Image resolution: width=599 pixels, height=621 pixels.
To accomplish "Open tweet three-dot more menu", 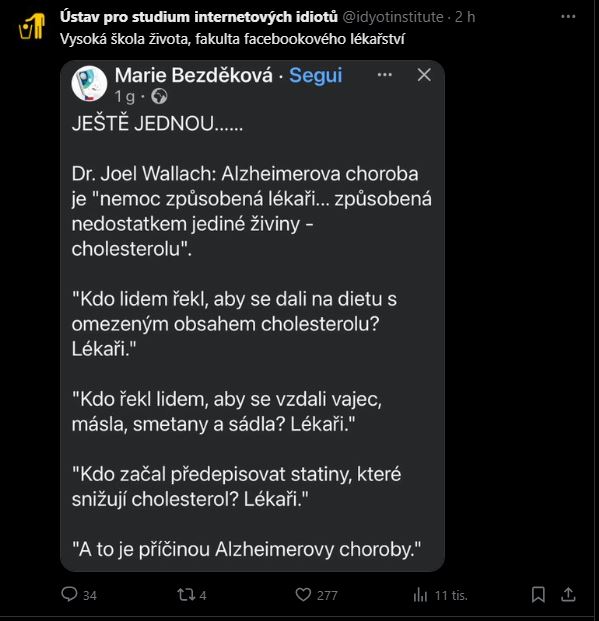I will coord(568,17).
